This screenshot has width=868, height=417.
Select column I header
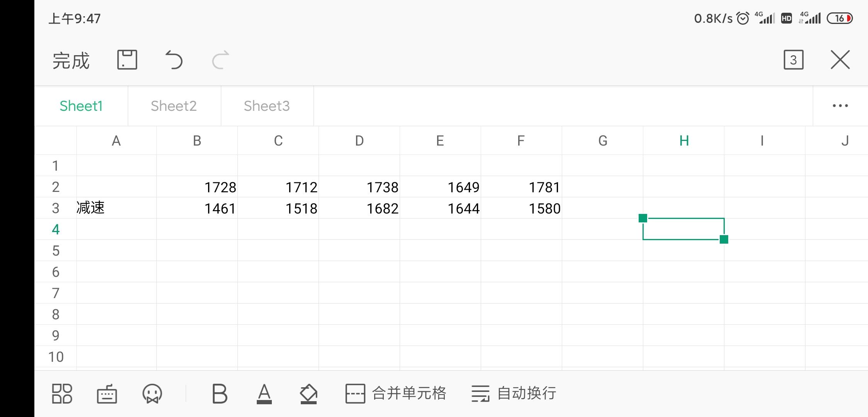[765, 141]
